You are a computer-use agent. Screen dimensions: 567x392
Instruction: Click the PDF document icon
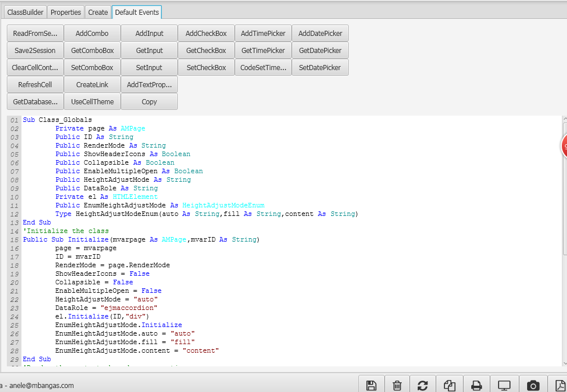(559, 385)
